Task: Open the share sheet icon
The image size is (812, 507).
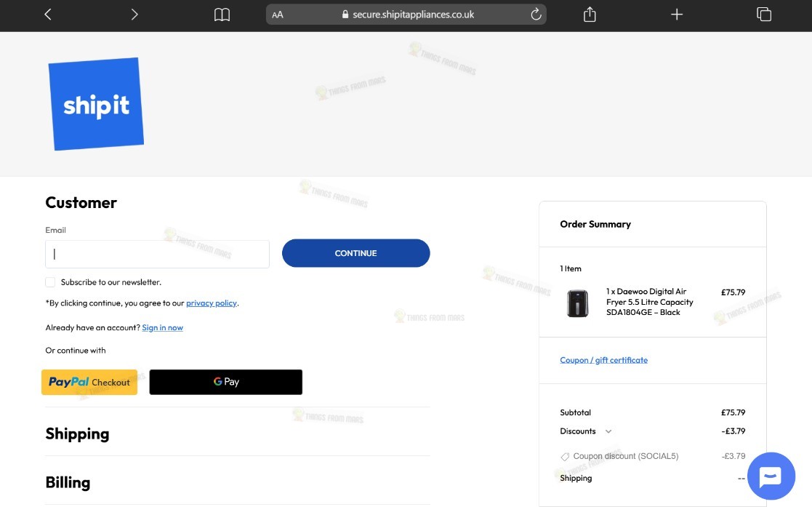Action: (x=590, y=15)
